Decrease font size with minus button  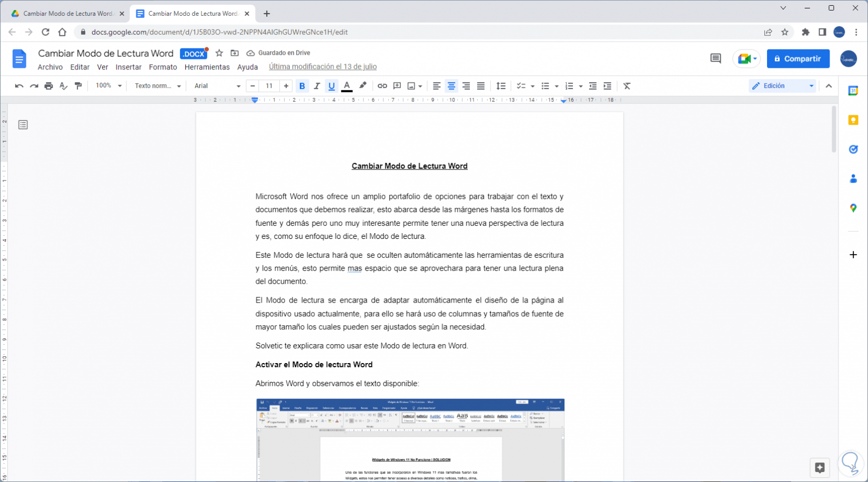253,86
